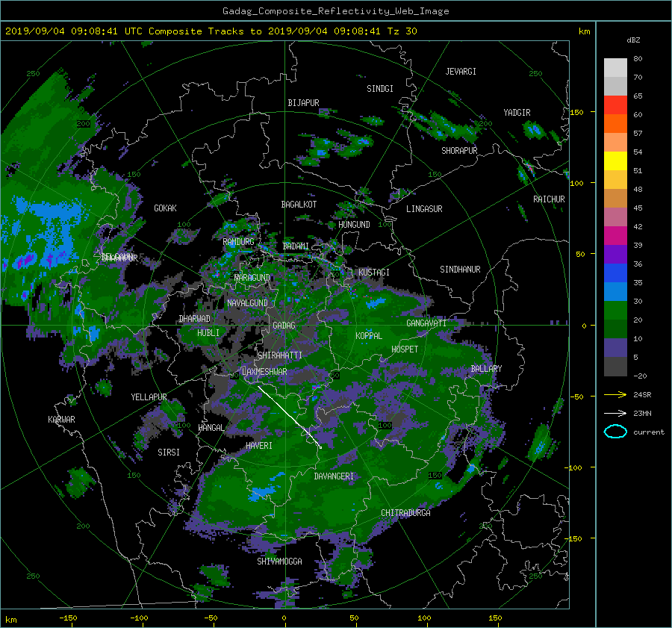The width and height of the screenshot is (672, 628).
Task: Click the KOPPAL city label
Action: [369, 336]
